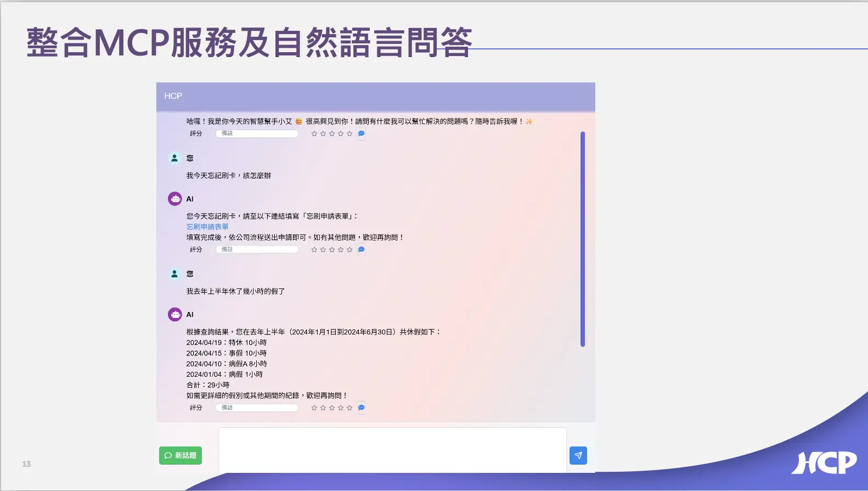This screenshot has height=491, width=868.
Task: Give the greeting message five stars
Action: click(350, 133)
